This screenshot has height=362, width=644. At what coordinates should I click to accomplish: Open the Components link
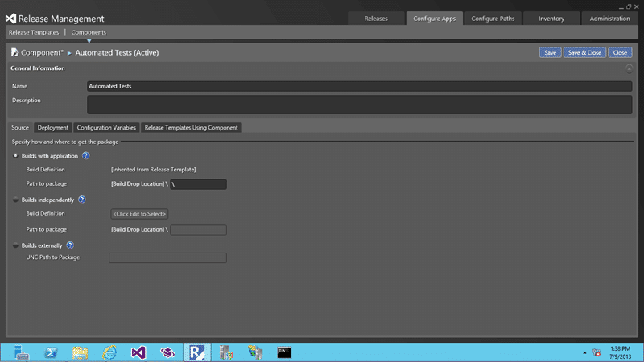[x=89, y=32]
